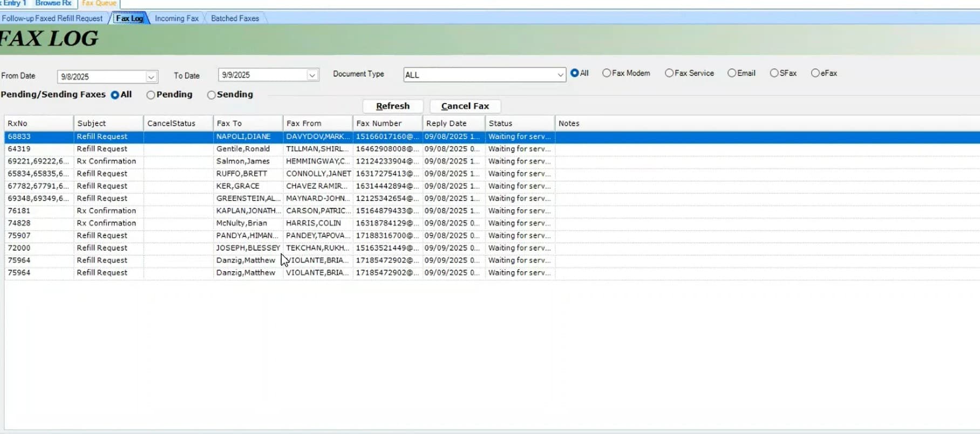Sort by the Fax Number column header
This screenshot has width=980, height=434.
[x=387, y=123]
